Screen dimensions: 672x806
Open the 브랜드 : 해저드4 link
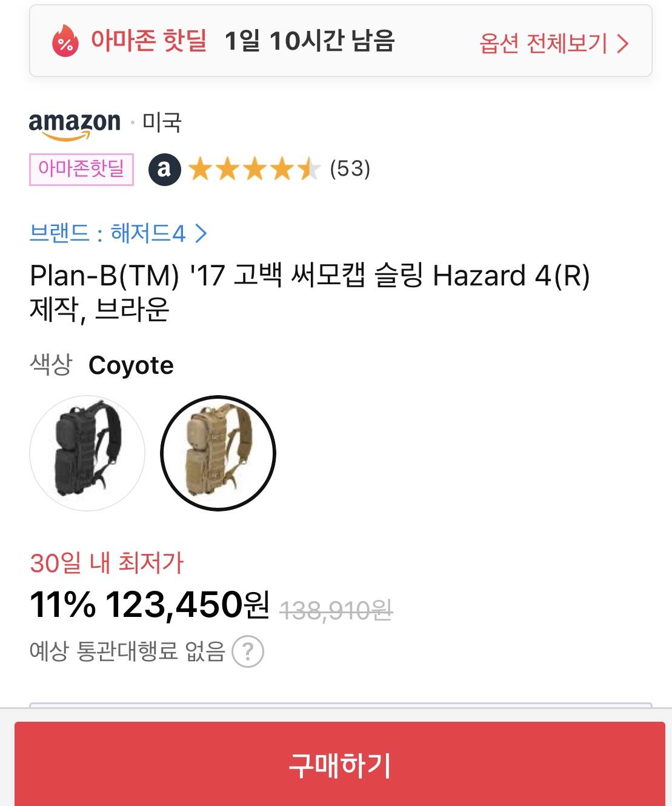pos(107,233)
